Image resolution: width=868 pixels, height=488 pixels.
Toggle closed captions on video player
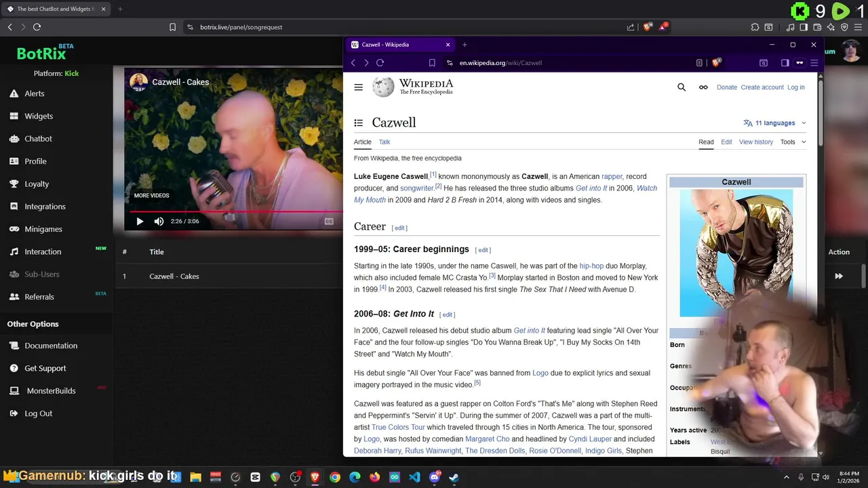click(x=330, y=221)
